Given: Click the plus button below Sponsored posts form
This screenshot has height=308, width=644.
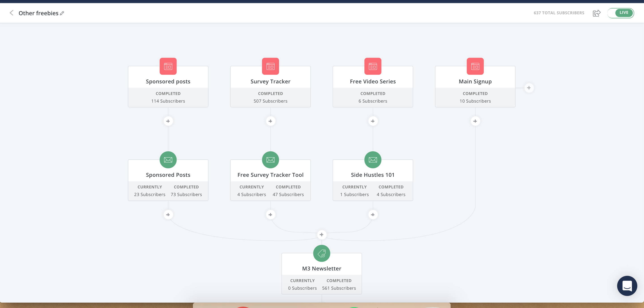Looking at the screenshot, I should point(168,121).
